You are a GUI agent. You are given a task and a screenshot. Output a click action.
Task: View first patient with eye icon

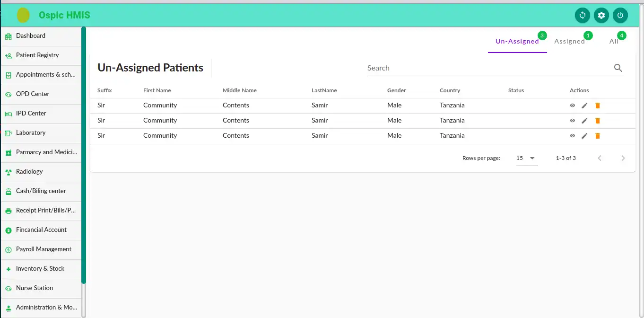pos(572,106)
